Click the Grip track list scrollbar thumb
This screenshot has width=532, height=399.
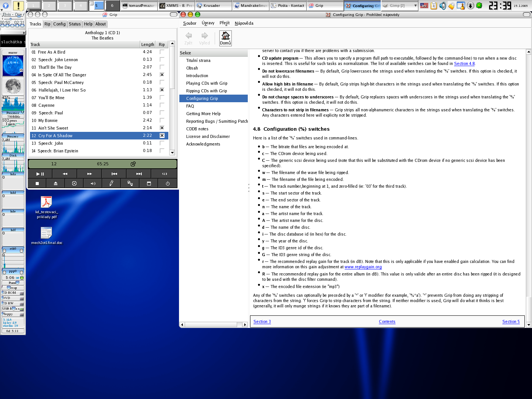pos(172,68)
